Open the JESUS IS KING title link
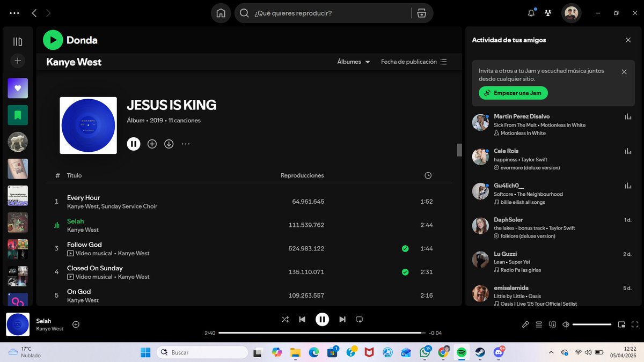Screen dimensions: 644x362 [172, 105]
